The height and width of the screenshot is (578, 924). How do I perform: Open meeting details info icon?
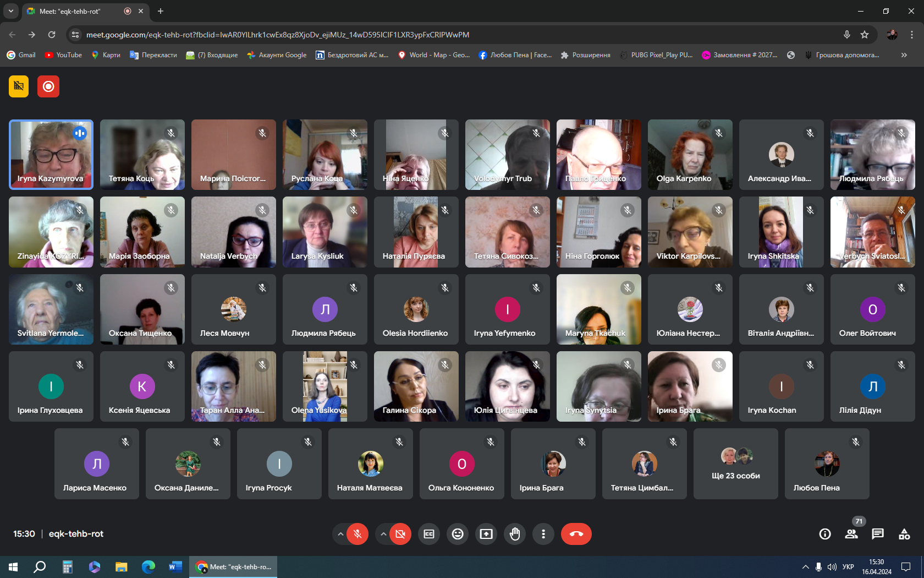point(825,534)
